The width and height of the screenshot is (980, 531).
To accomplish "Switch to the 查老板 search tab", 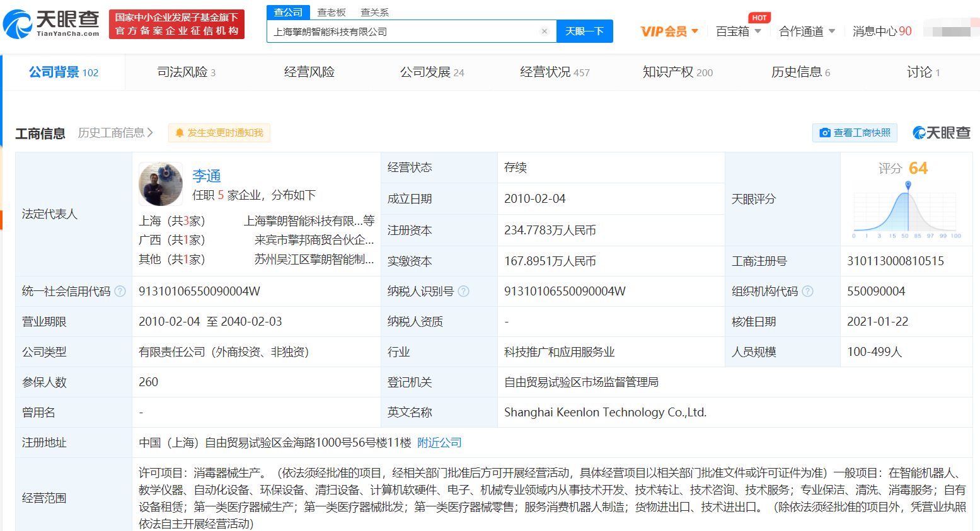I will [331, 12].
